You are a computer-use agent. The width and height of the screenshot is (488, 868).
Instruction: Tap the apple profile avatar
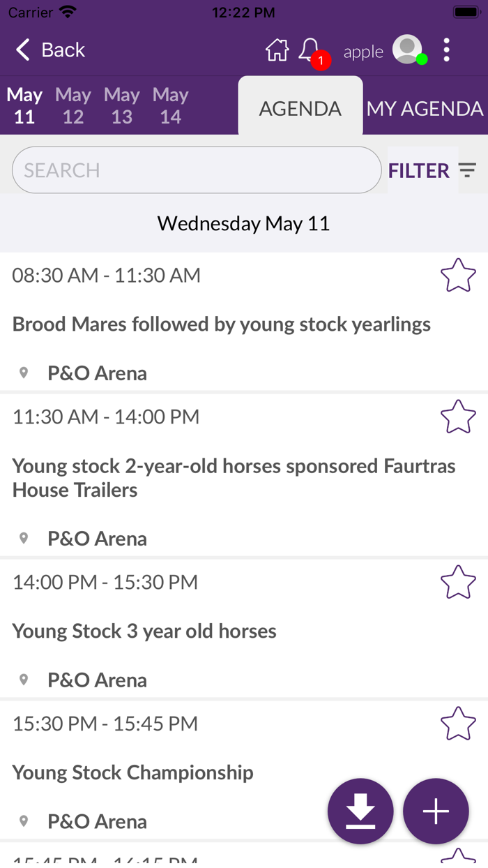[407, 50]
